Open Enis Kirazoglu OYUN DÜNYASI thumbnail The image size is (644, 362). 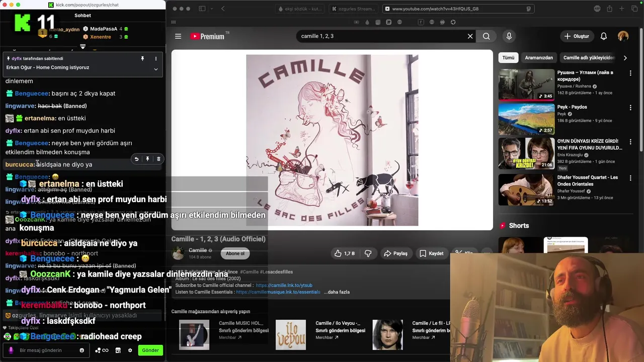pos(526,153)
